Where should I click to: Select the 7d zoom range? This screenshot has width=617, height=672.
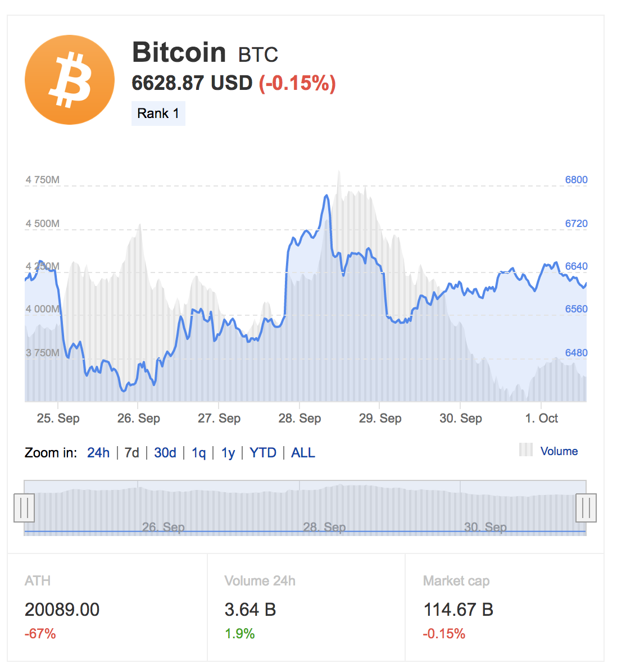pos(131,452)
